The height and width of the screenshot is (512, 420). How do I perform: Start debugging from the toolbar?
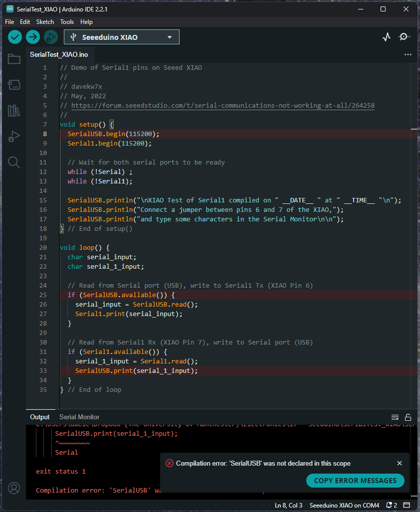(x=50, y=37)
